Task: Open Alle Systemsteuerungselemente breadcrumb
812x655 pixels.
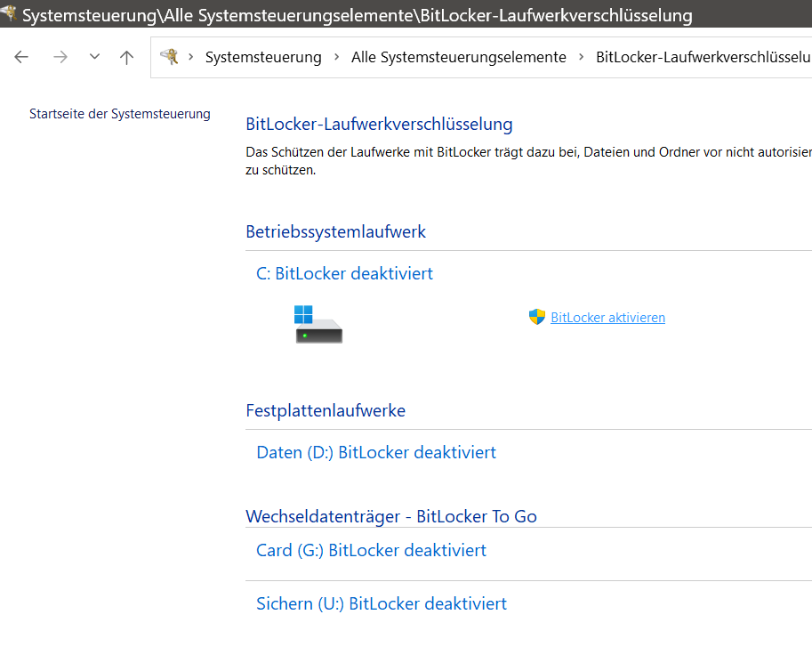Action: [x=458, y=57]
